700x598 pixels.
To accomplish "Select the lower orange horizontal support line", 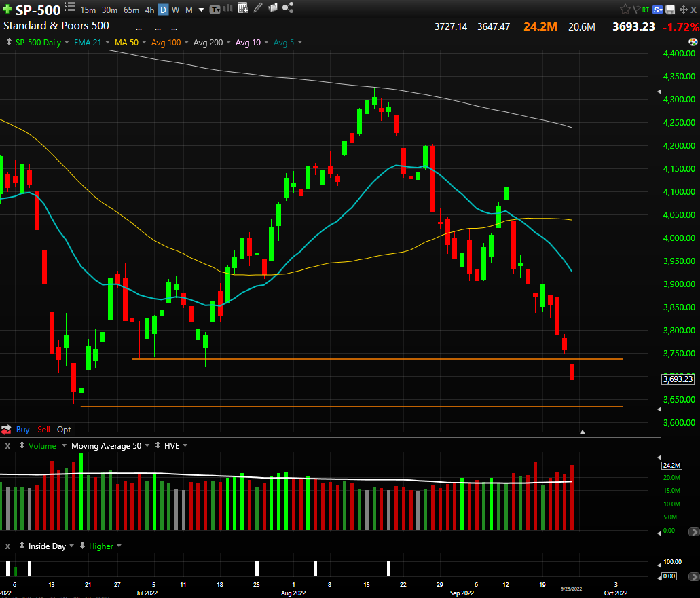I will coord(352,407).
